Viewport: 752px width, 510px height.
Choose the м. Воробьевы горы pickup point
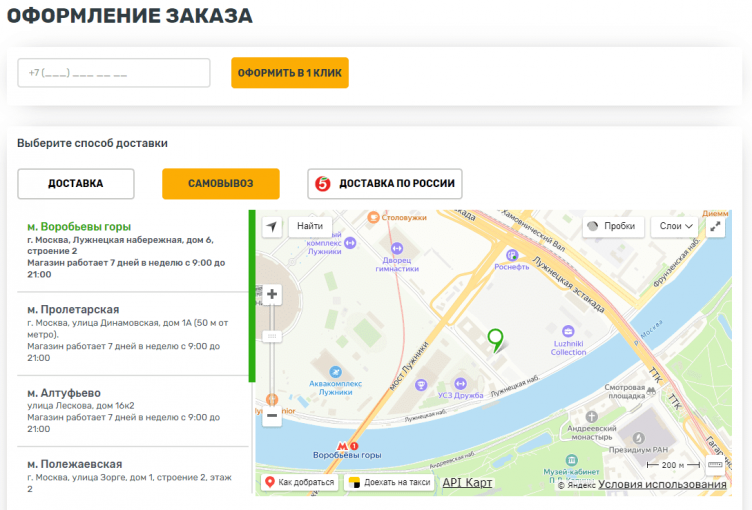click(132, 250)
